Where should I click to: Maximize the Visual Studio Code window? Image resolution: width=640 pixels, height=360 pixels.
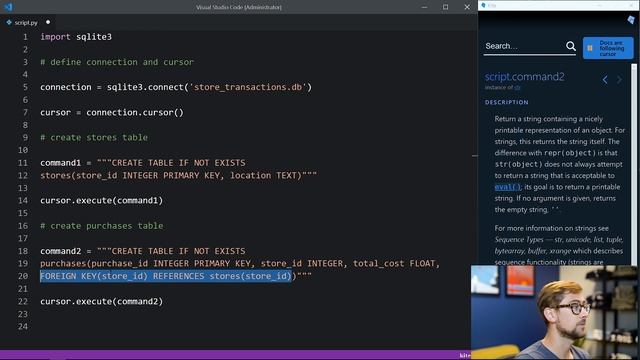pyautogui.click(x=446, y=7)
